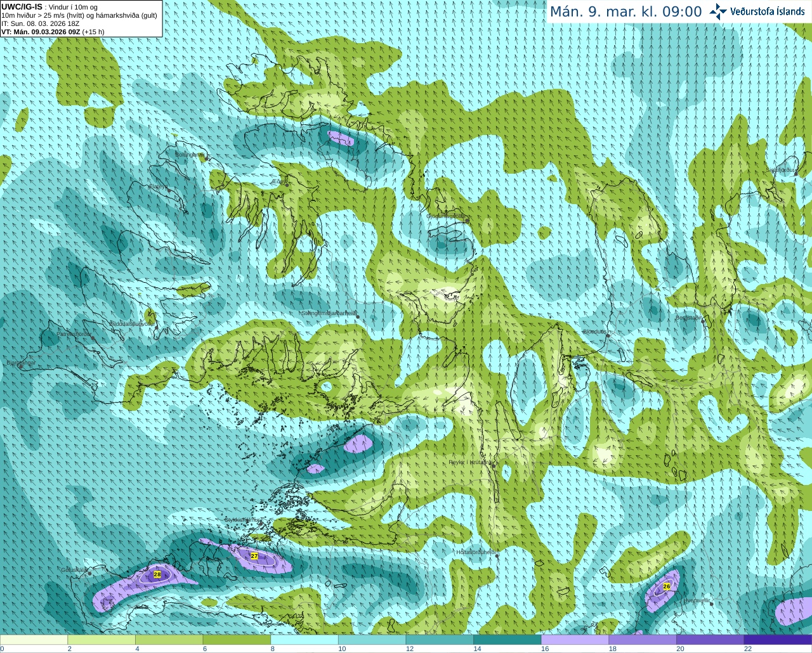
Task: Click the 0–2 m/s legend swatch
Action: (x=34, y=640)
